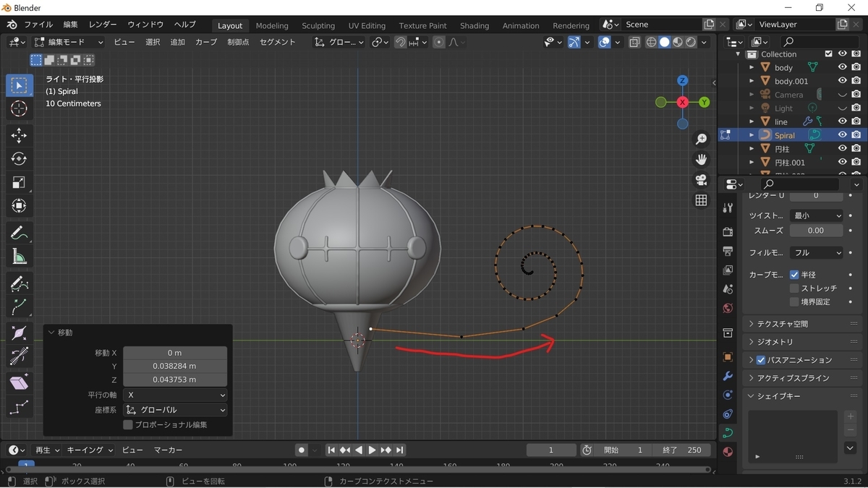Screen dimensions: 868x488
Task: Enable the プロポーショナル編集 checkbox
Action: [128, 425]
